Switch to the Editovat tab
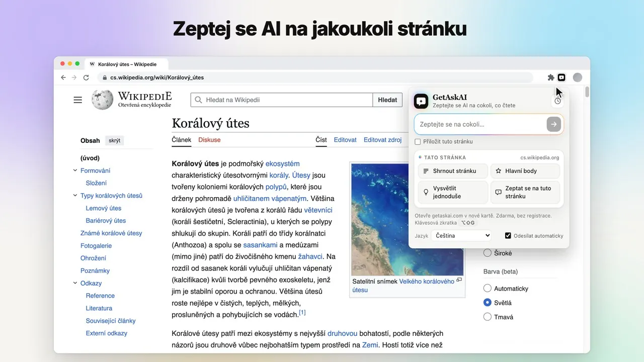The height and width of the screenshot is (362, 644). tap(345, 140)
